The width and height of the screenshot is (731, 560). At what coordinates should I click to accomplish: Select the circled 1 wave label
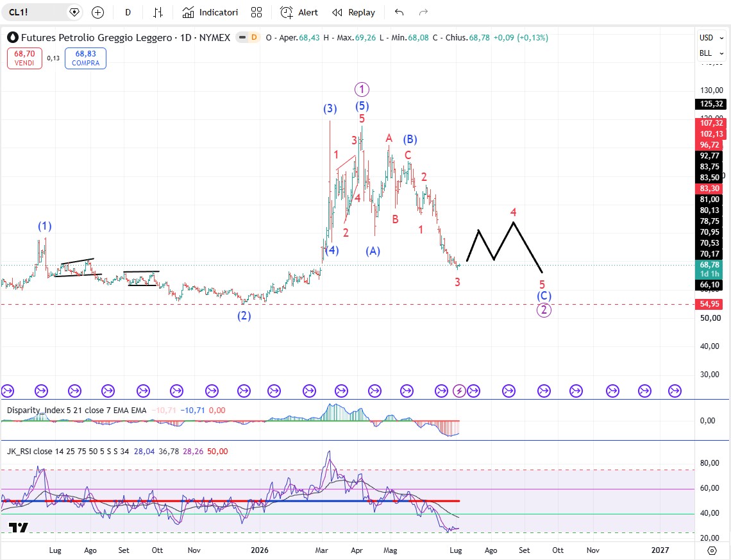click(x=362, y=89)
